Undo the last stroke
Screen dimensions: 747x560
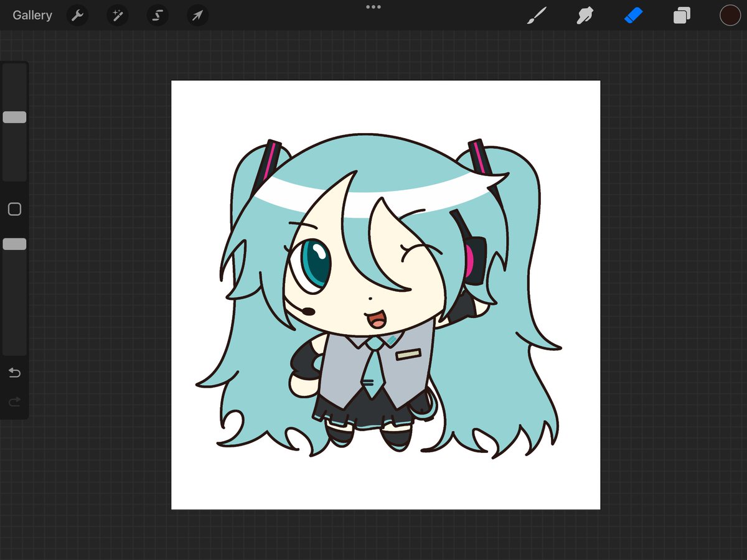(14, 373)
